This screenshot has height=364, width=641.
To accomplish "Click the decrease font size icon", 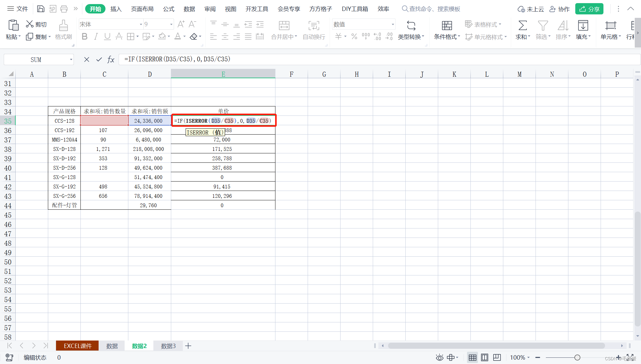I will coord(192,24).
